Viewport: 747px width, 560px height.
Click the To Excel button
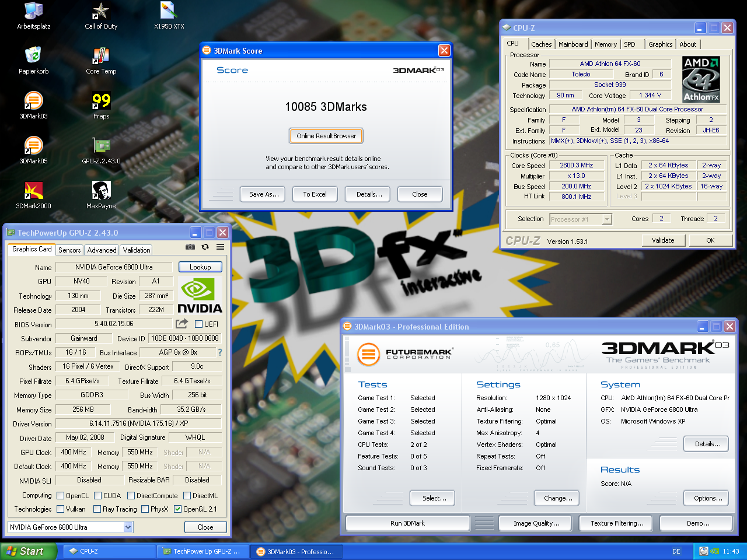point(315,194)
